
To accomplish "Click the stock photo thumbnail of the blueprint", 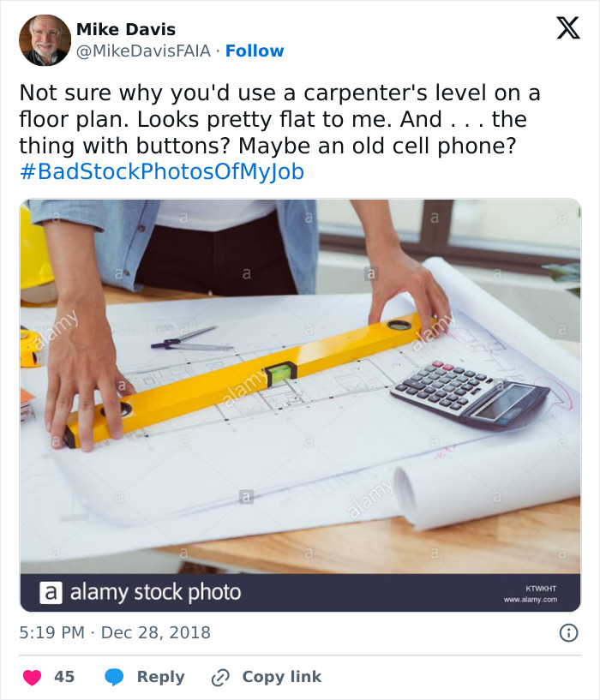I will point(300,386).
